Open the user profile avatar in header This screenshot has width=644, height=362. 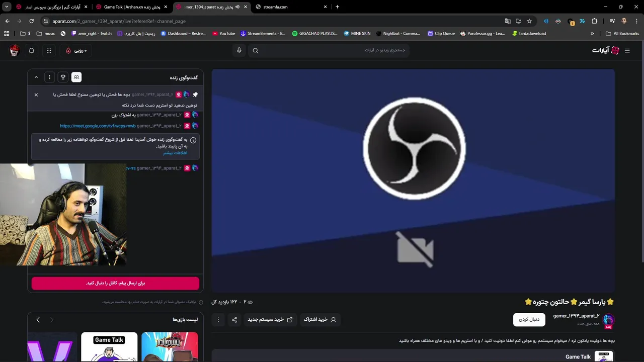[14, 50]
